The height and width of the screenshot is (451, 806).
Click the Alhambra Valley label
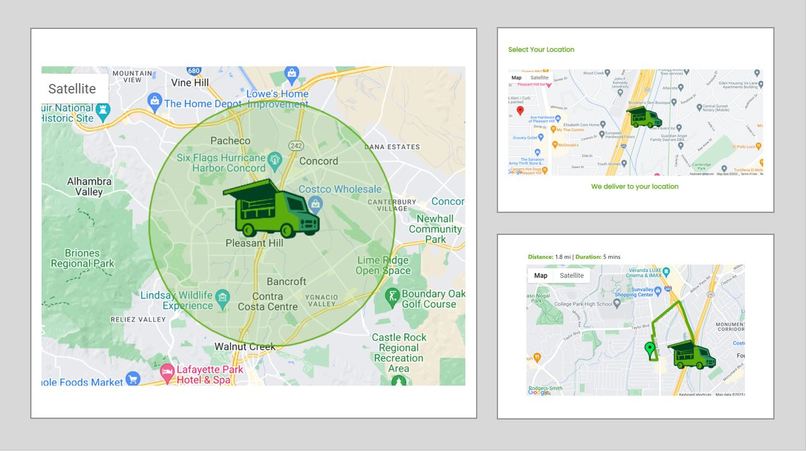pos(89,187)
